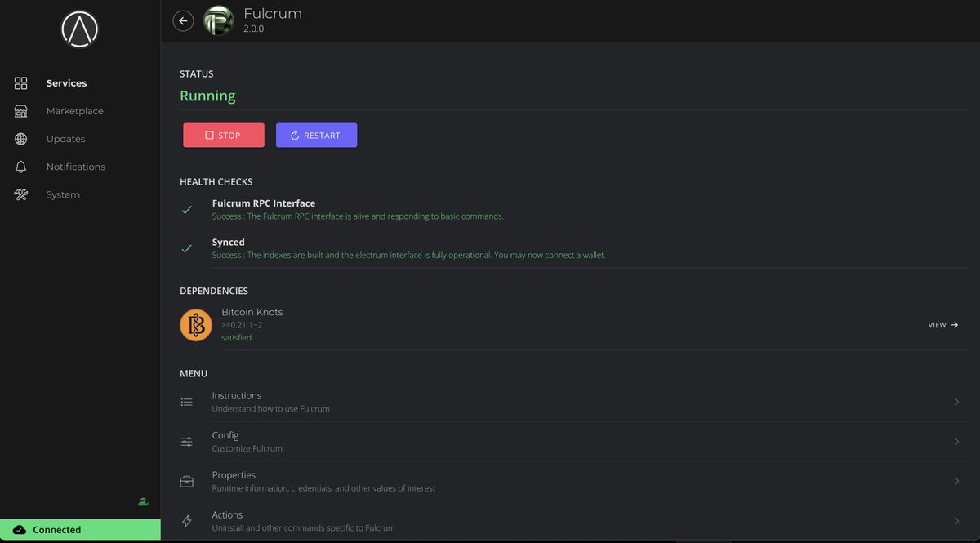Go back using the arrow button

183,21
